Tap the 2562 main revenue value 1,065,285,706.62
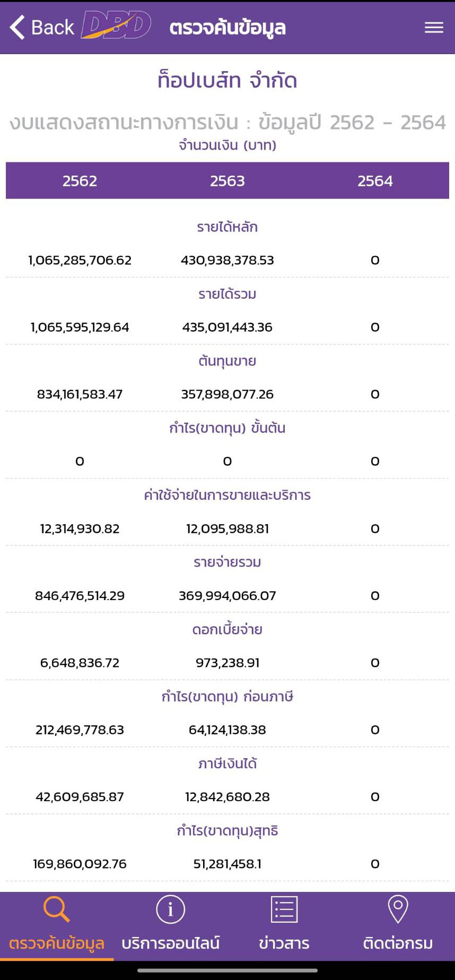455x980 pixels. click(x=80, y=260)
